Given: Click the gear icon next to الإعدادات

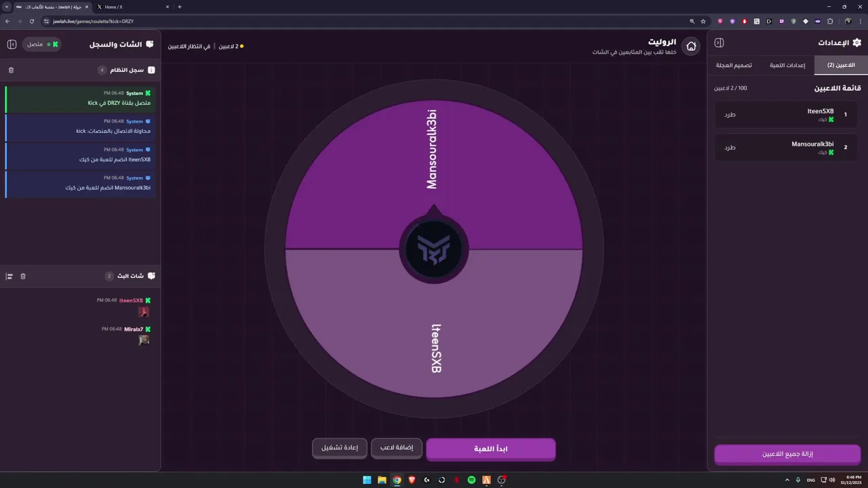Looking at the screenshot, I should coord(856,43).
